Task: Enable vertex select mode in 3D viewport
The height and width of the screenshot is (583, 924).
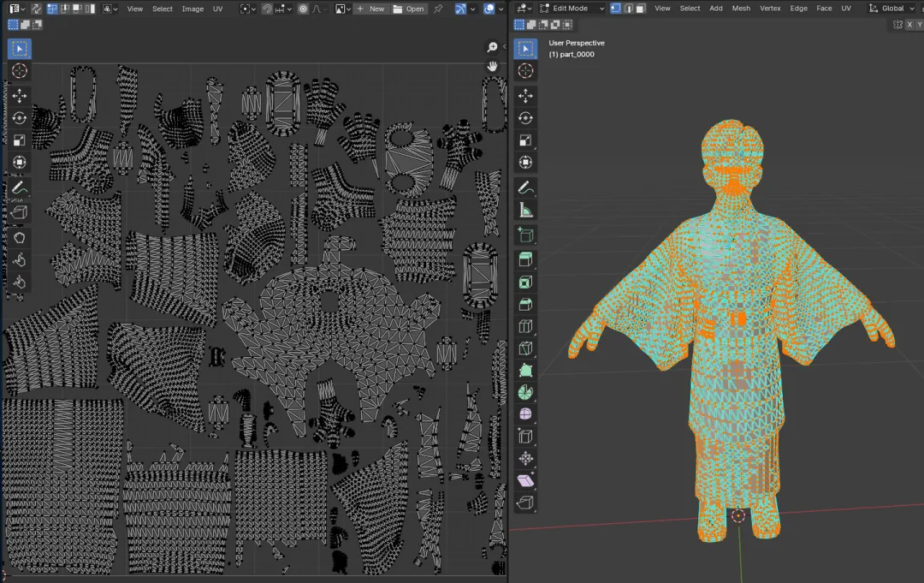Action: (x=615, y=9)
